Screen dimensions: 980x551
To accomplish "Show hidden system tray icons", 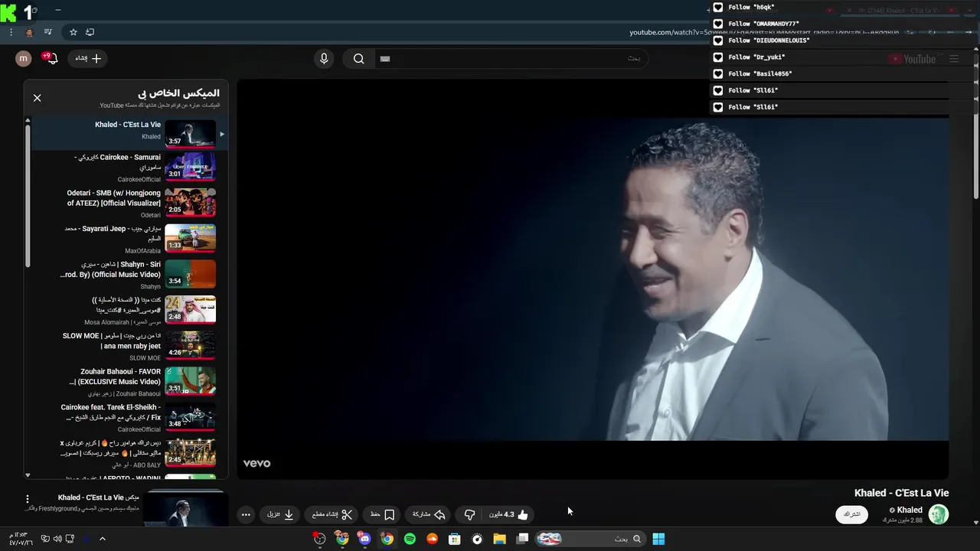I will 103,539.
